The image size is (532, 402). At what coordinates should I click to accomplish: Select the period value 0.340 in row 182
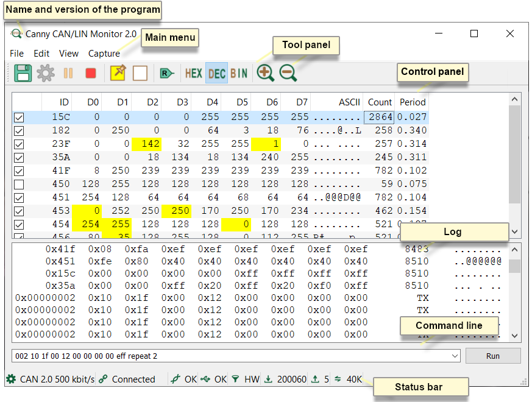(412, 130)
